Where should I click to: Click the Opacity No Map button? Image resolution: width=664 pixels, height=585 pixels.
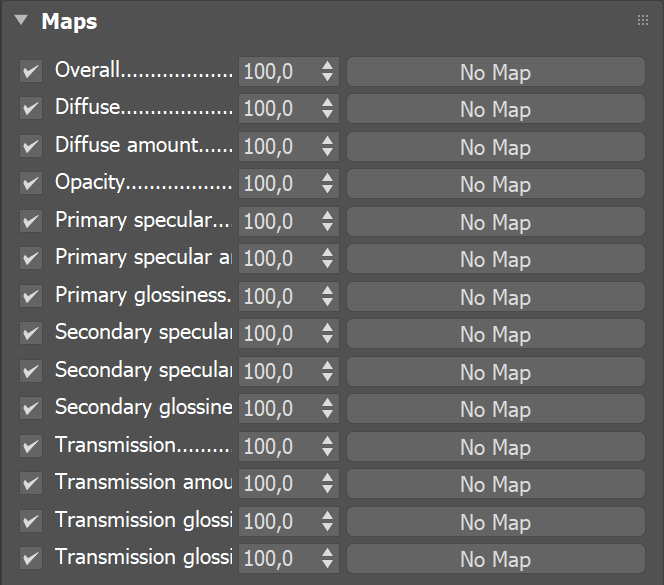pyautogui.click(x=495, y=184)
